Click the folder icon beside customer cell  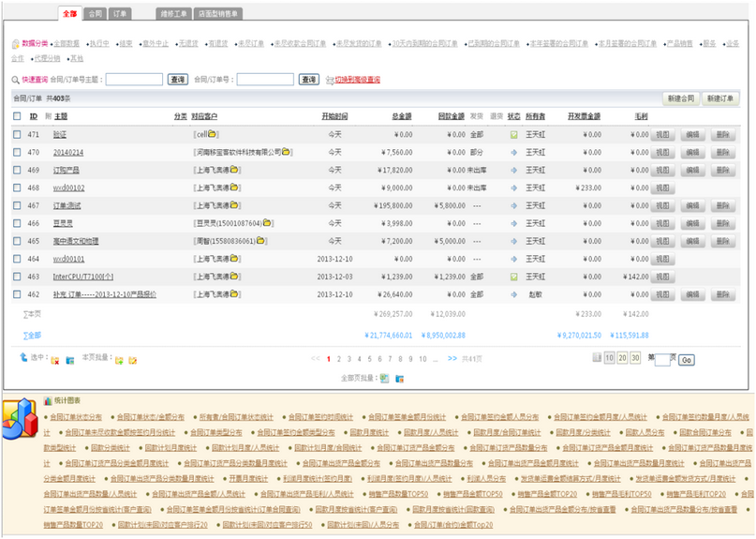tap(213, 135)
